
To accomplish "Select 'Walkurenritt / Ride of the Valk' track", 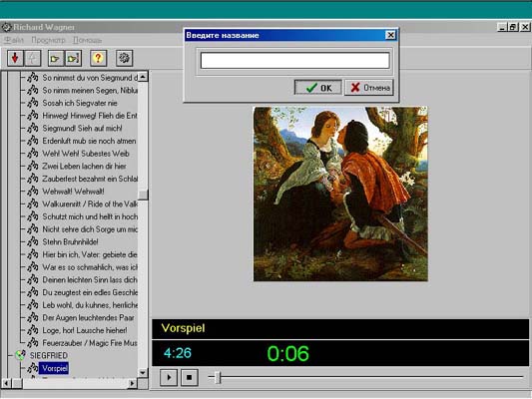I will (90, 203).
